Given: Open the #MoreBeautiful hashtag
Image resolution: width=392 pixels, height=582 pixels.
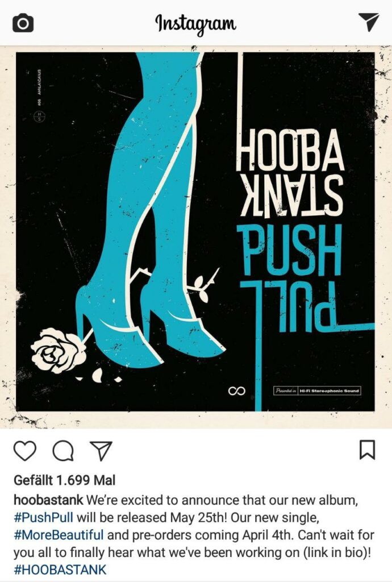Looking at the screenshot, I should tap(59, 535).
